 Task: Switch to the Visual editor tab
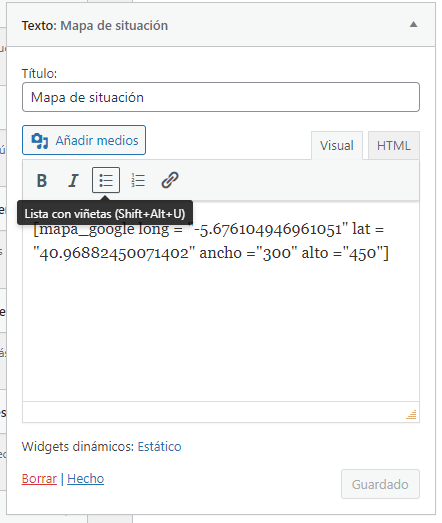(x=337, y=146)
